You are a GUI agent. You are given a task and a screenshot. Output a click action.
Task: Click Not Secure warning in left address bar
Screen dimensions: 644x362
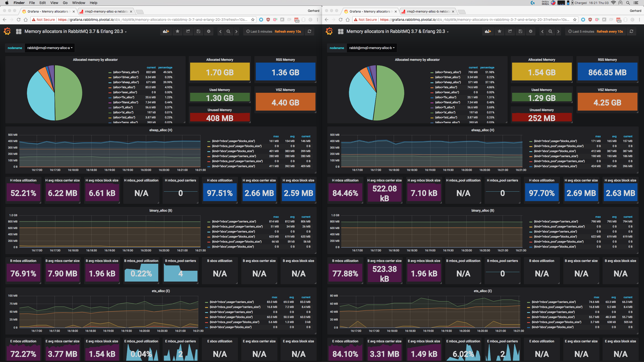click(x=43, y=20)
